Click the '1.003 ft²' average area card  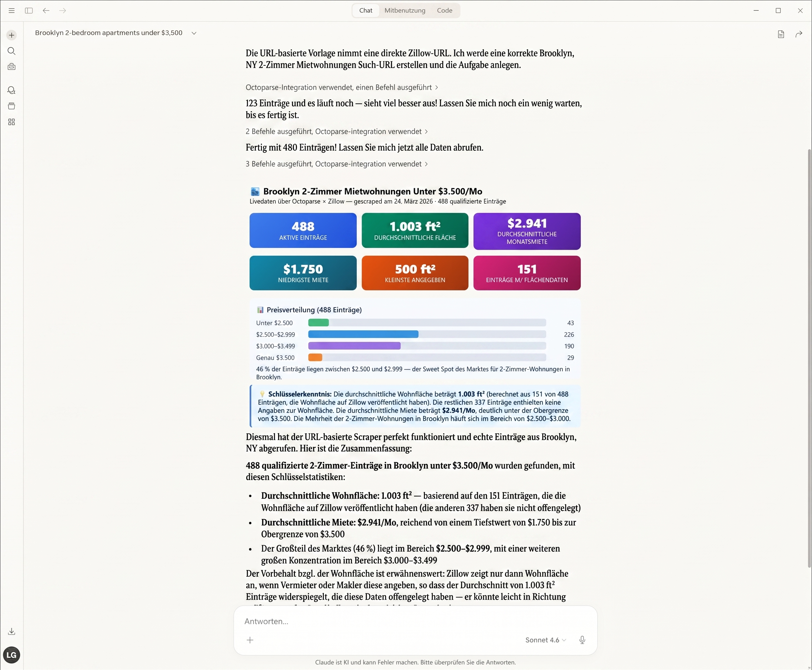pyautogui.click(x=415, y=230)
